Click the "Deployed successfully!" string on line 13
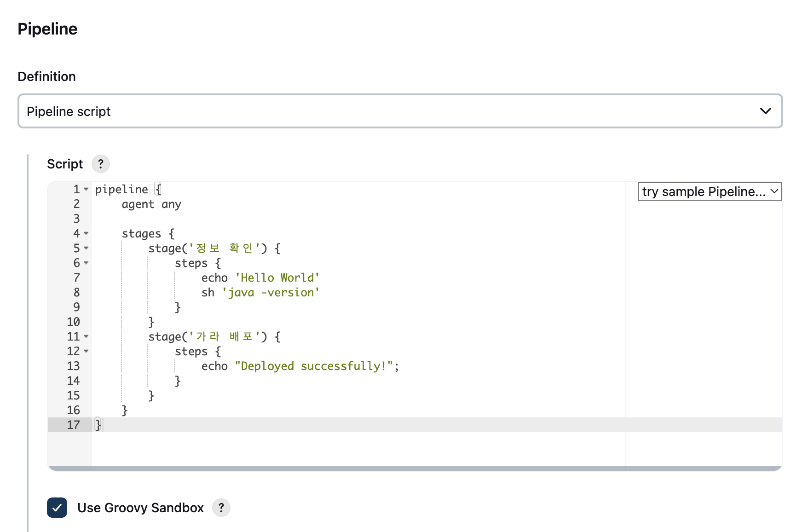The height and width of the screenshot is (532, 808). coord(314,366)
